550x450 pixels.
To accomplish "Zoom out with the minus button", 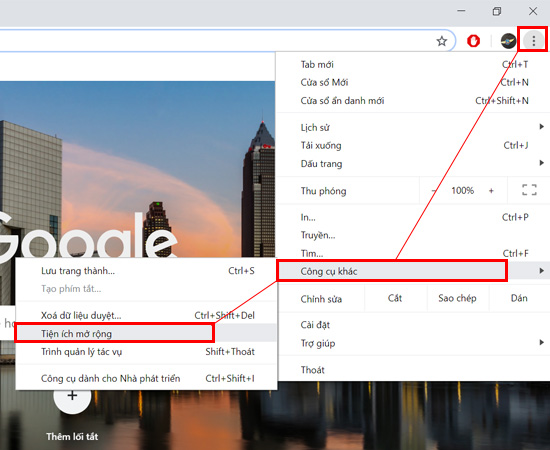I will click(x=434, y=190).
